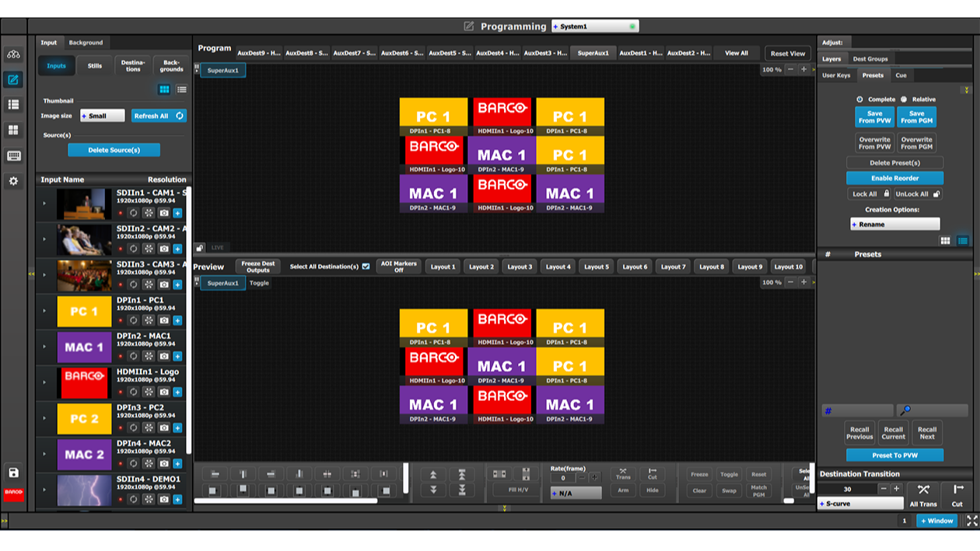Expand the HDMIIn1 - Logo input row

point(44,382)
